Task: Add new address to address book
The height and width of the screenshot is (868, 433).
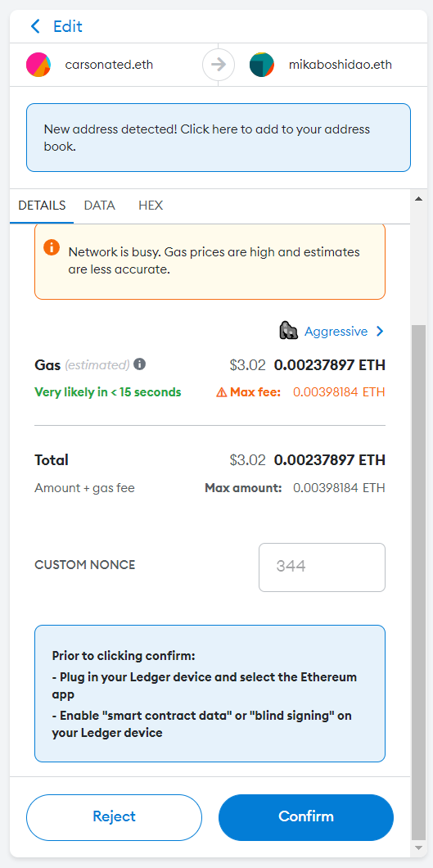Action: tap(219, 138)
